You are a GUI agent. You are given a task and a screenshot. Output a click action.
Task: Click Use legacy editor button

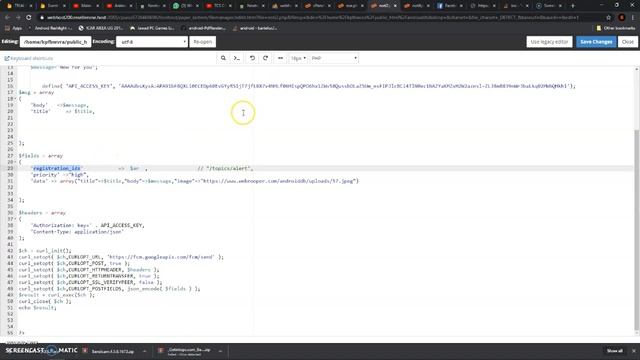[x=549, y=42]
